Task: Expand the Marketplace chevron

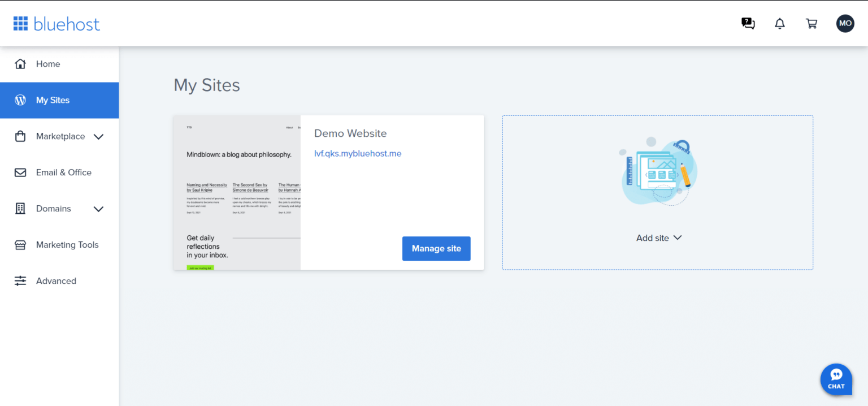Action: [x=98, y=137]
